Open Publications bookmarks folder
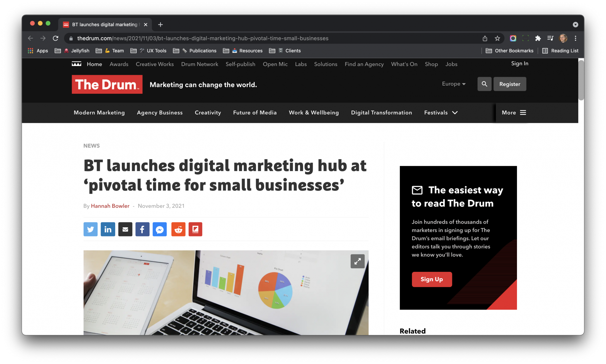Screen dimensions: 606x364 [195, 51]
